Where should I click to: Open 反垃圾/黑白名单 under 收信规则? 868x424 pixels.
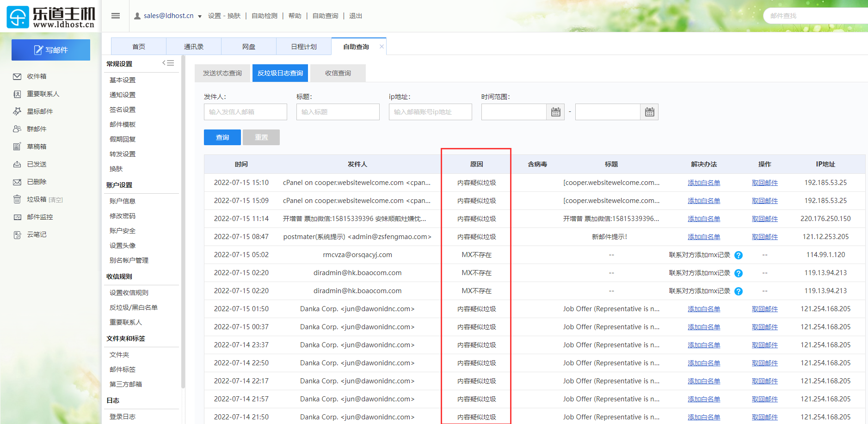[134, 307]
